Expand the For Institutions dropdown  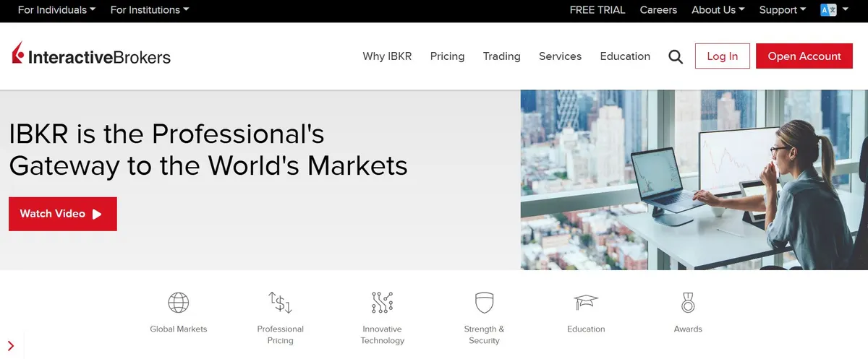[x=150, y=10]
